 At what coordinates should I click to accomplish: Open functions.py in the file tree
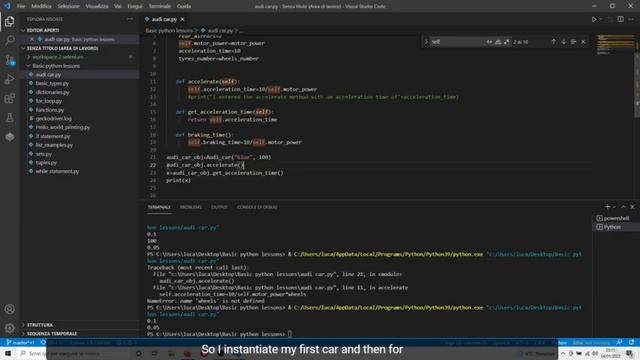49,110
